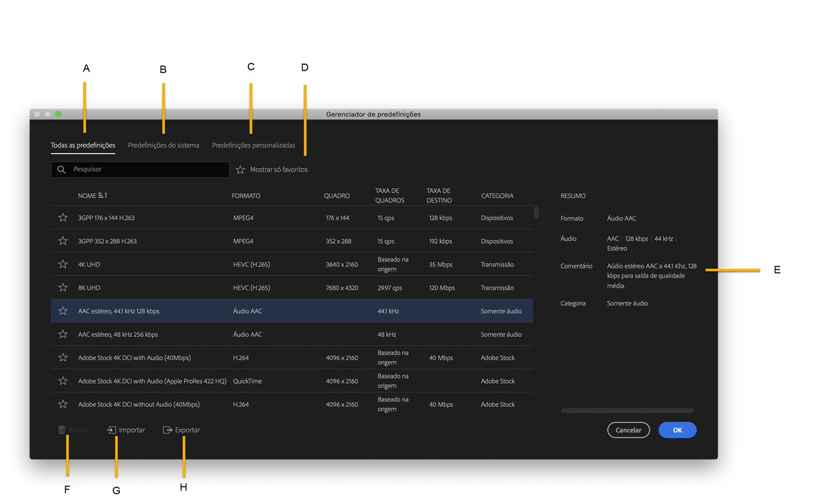This screenshot has width=818, height=504.
Task: Click the 7680 x 4320 frame size cell
Action: click(342, 288)
